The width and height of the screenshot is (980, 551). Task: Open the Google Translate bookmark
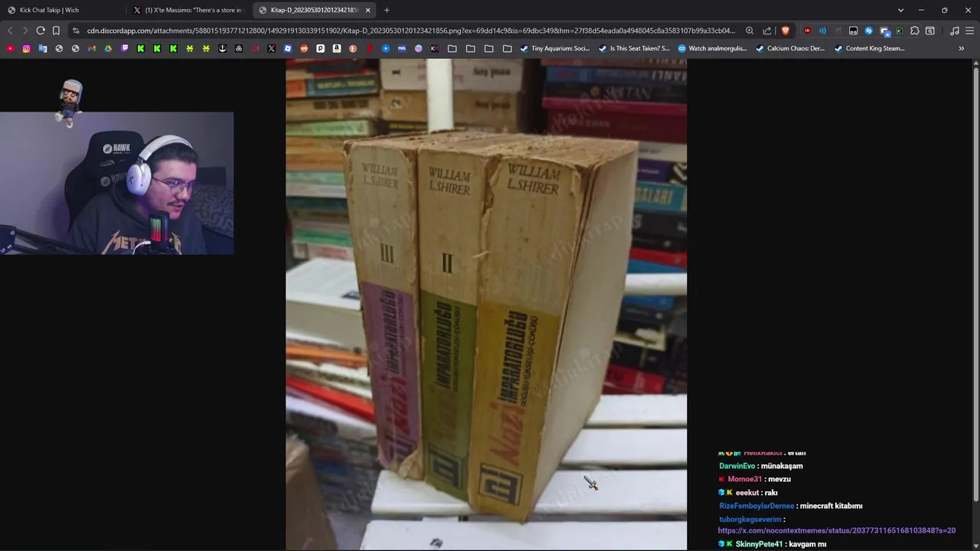coord(43,48)
